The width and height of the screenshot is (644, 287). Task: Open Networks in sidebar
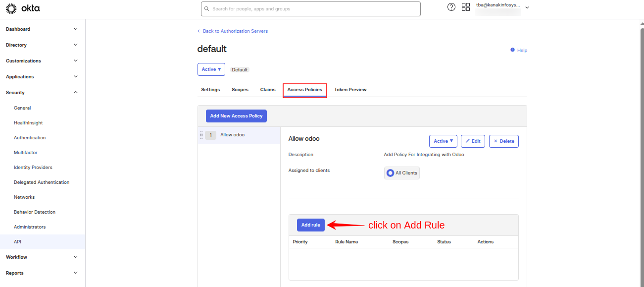24,197
